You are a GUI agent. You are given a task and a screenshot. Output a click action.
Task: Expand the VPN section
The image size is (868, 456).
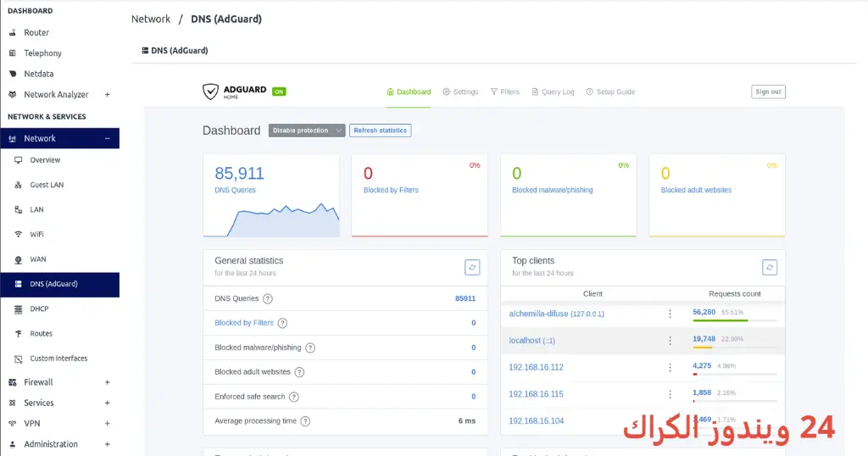coord(108,423)
